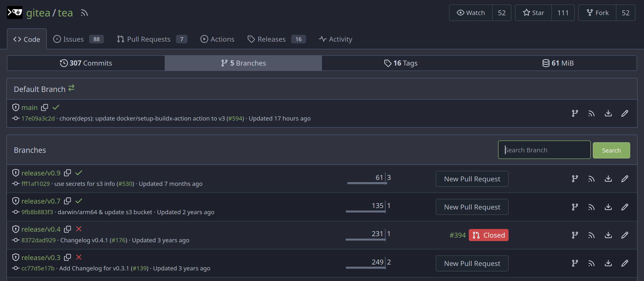View the 307 Commits list
The image size is (644, 281).
[86, 63]
